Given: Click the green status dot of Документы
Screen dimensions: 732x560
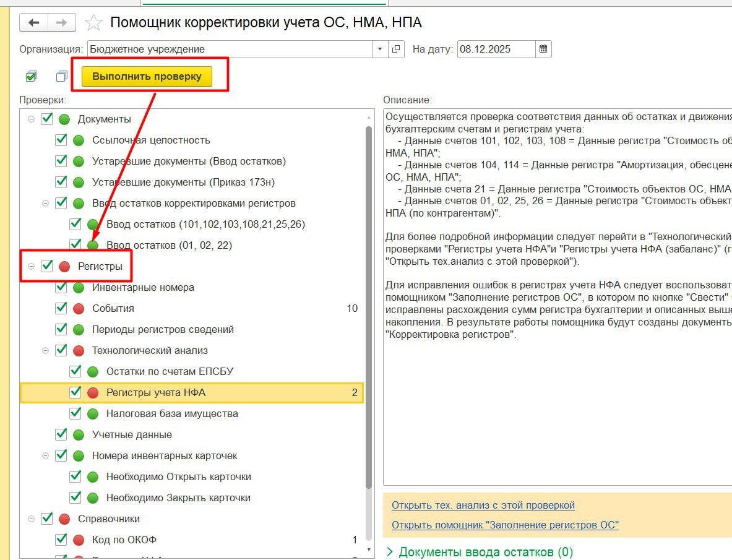Looking at the screenshot, I should click(x=64, y=119).
